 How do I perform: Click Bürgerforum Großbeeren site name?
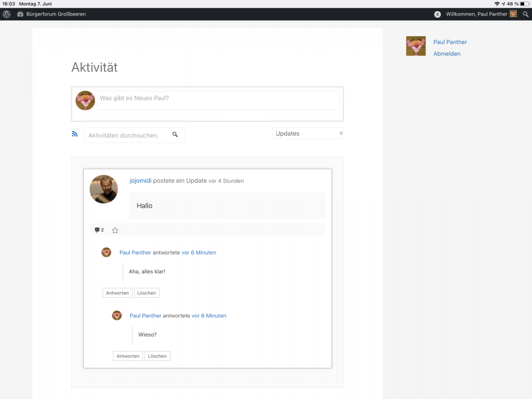coord(56,14)
